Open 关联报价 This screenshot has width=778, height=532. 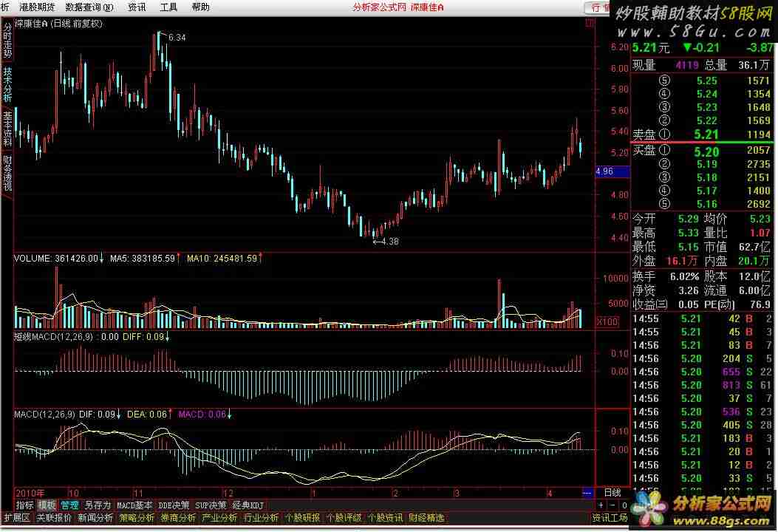point(54,518)
